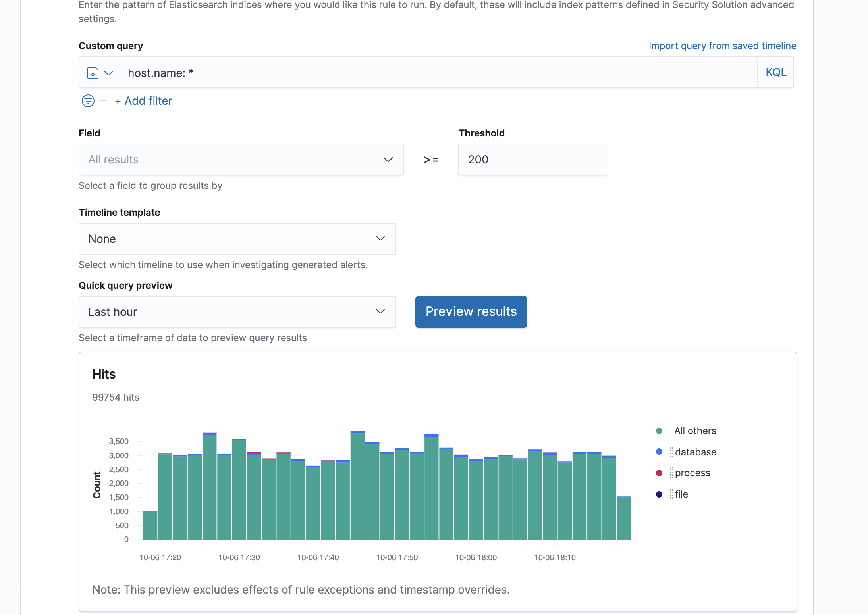Expand the Field All results dropdown
This screenshot has width=868, height=615.
point(241,160)
